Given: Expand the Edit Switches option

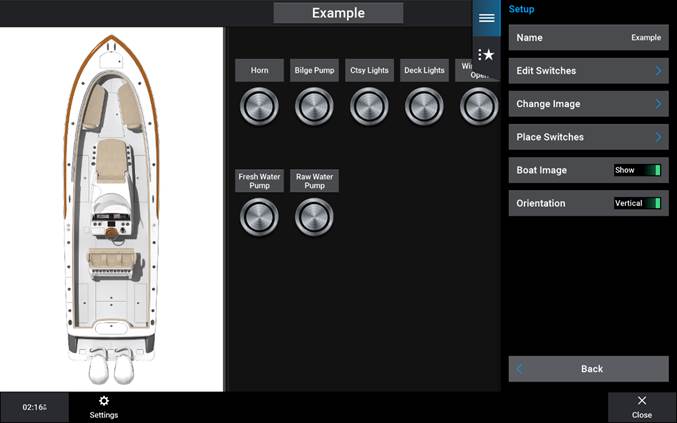Looking at the screenshot, I should (588, 71).
